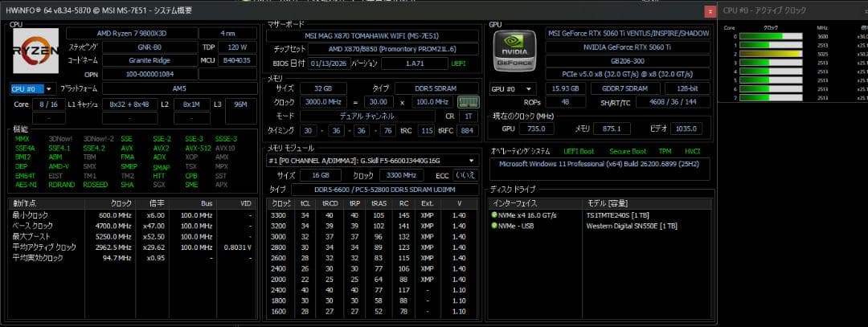
Task: Click the BIOS date 01/13/2026 field
Action: (x=329, y=63)
